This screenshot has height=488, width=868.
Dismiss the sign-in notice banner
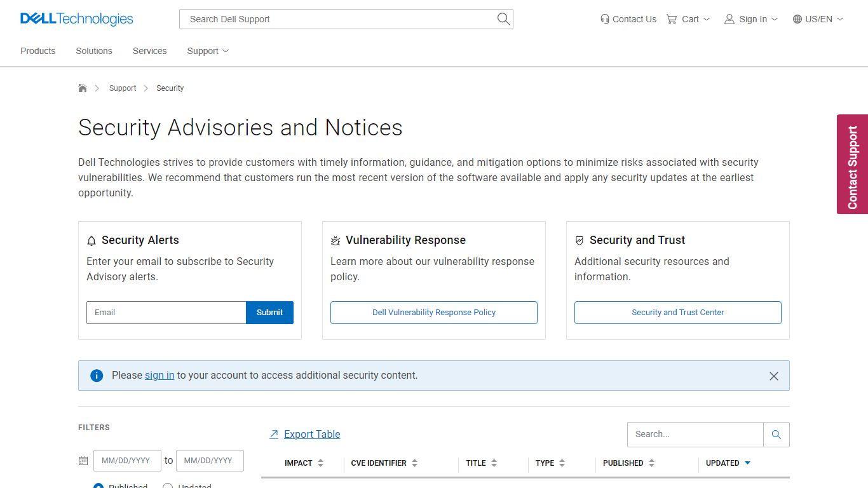click(774, 376)
